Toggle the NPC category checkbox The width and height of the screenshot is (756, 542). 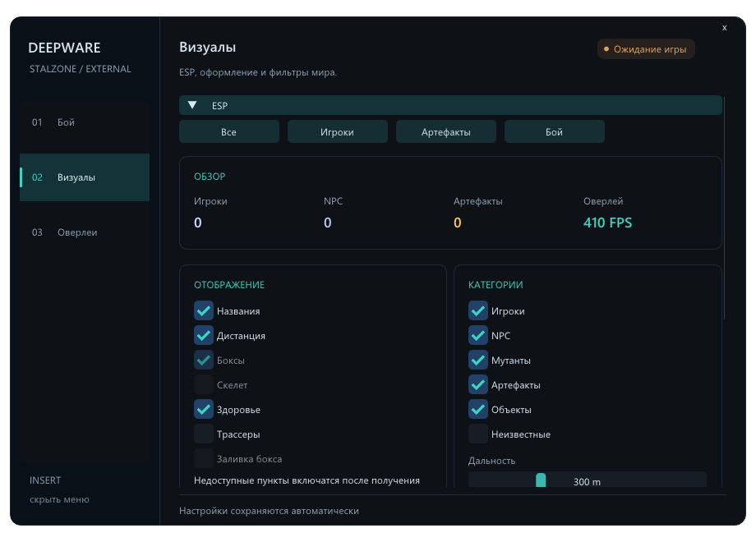(477, 335)
